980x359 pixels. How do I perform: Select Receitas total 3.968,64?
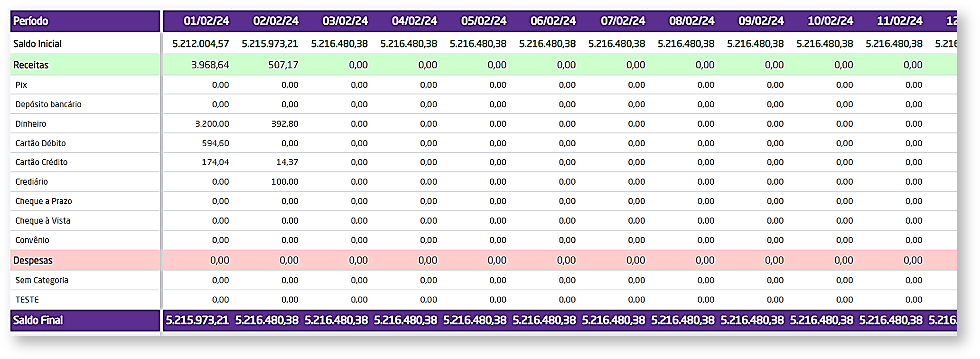click(210, 65)
